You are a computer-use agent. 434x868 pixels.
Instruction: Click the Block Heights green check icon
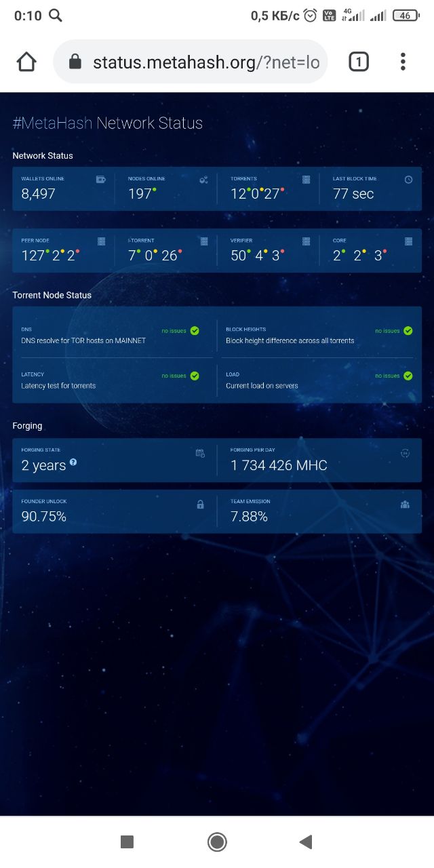408,331
